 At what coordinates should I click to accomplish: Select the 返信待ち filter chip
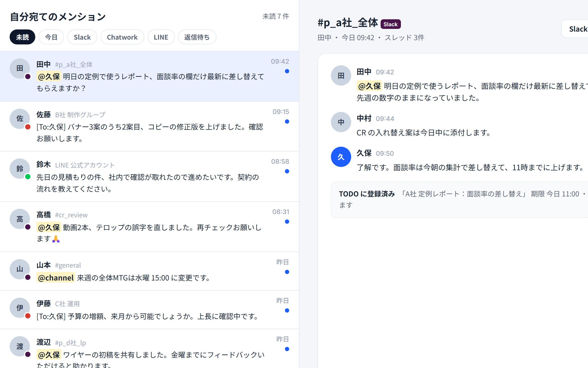197,37
